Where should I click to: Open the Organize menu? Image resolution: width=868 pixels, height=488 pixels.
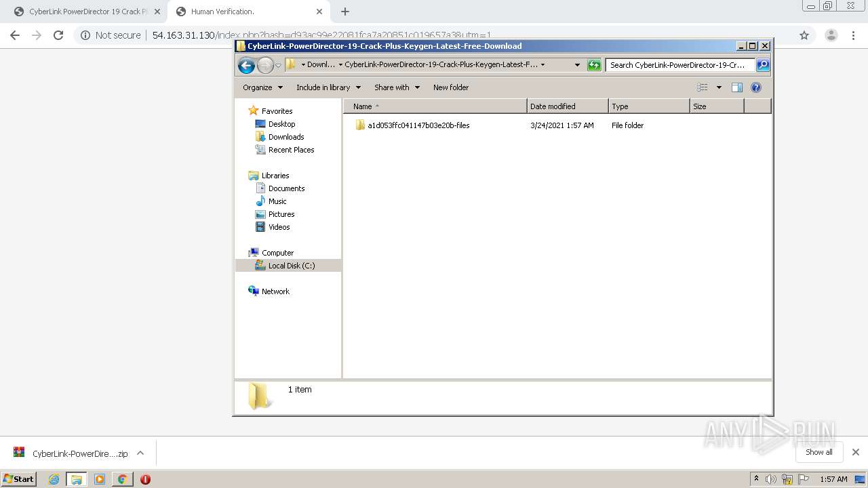coord(262,87)
